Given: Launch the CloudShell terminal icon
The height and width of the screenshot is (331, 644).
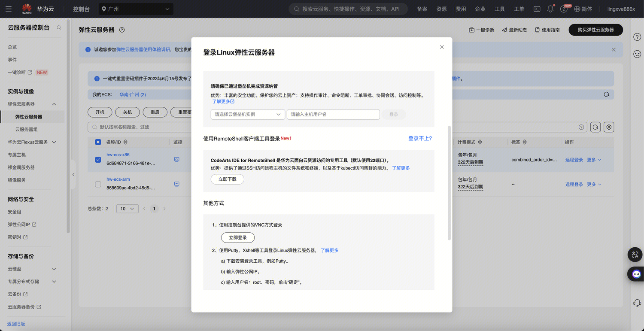Looking at the screenshot, I should coord(537,9).
